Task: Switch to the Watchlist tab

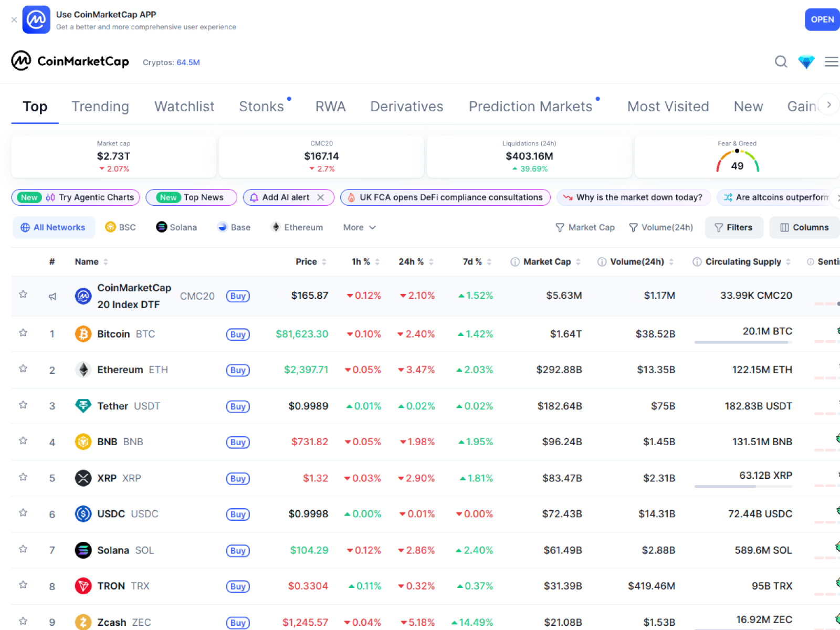Action: [x=184, y=107]
